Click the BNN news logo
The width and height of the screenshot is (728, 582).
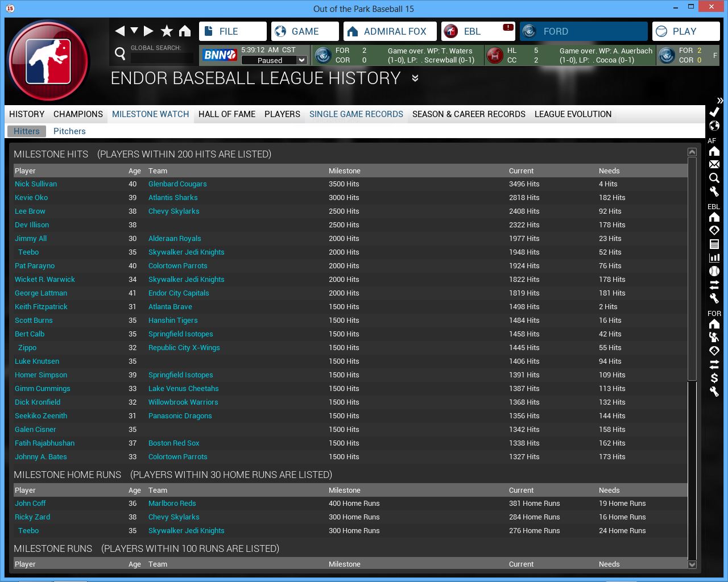coord(220,55)
